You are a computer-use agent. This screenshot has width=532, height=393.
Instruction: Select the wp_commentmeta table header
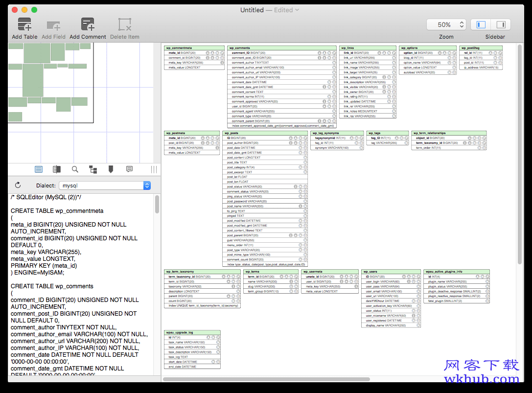pyautogui.click(x=194, y=48)
